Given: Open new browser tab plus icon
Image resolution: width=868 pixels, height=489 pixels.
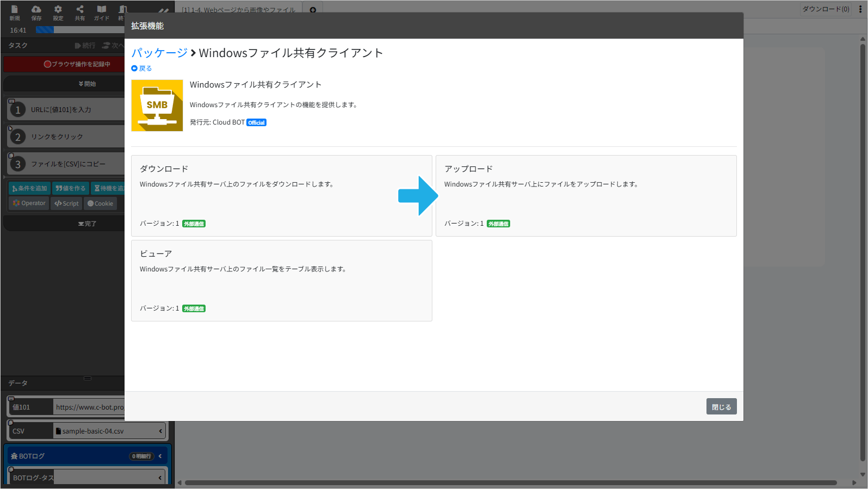Looking at the screenshot, I should pos(313,10).
